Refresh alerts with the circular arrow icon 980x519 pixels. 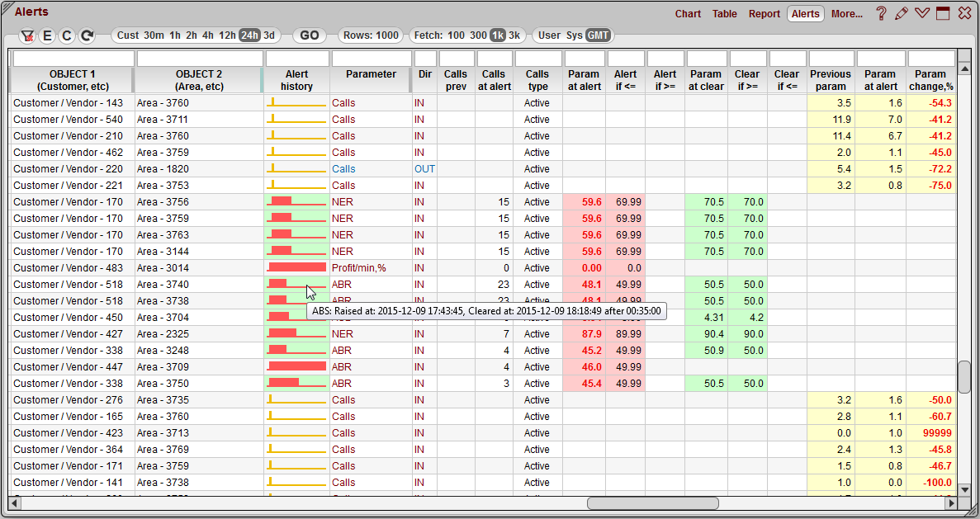point(85,35)
